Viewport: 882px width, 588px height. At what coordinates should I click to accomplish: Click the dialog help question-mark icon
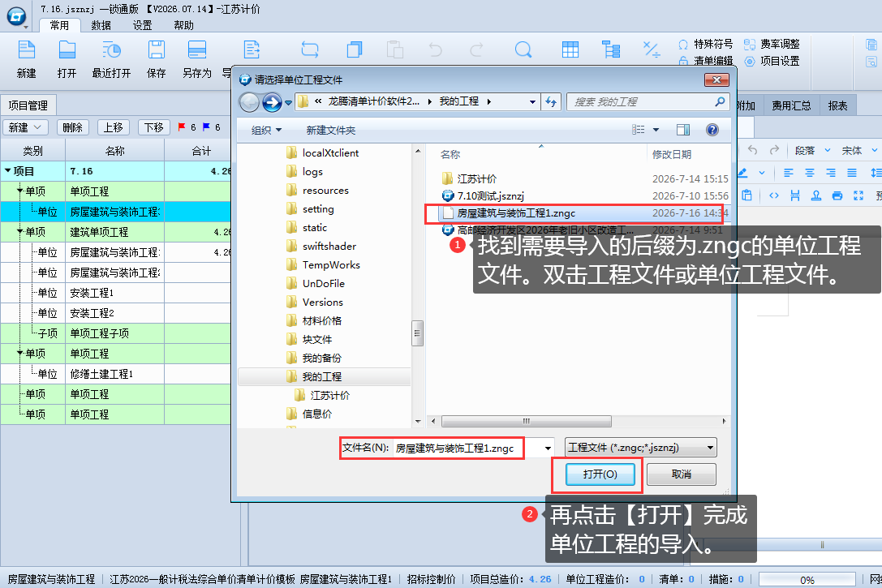coord(712,130)
